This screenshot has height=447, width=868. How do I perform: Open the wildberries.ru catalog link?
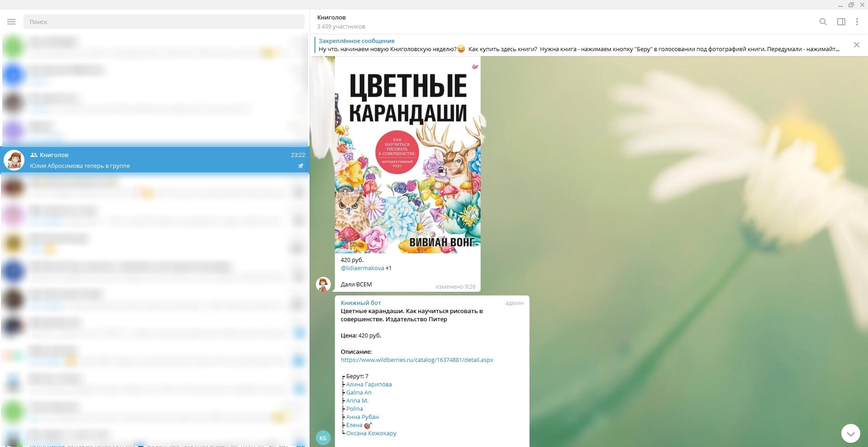417,360
